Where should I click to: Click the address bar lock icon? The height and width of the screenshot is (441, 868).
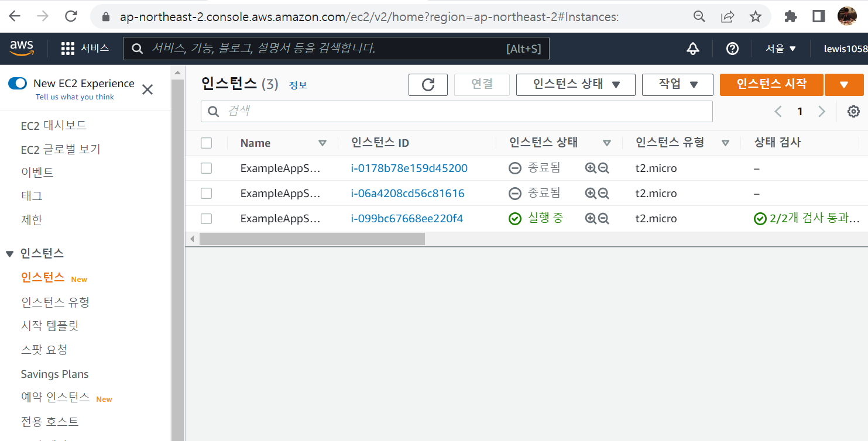[106, 17]
